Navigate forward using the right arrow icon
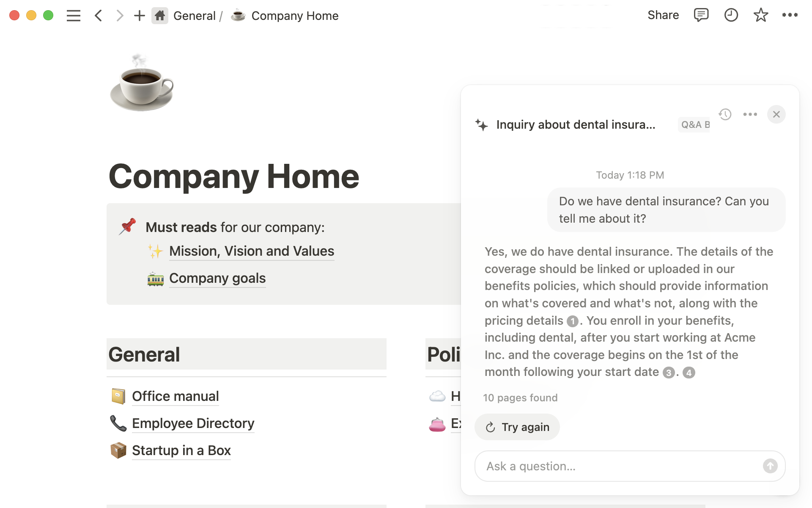The width and height of the screenshot is (812, 508). (120, 16)
